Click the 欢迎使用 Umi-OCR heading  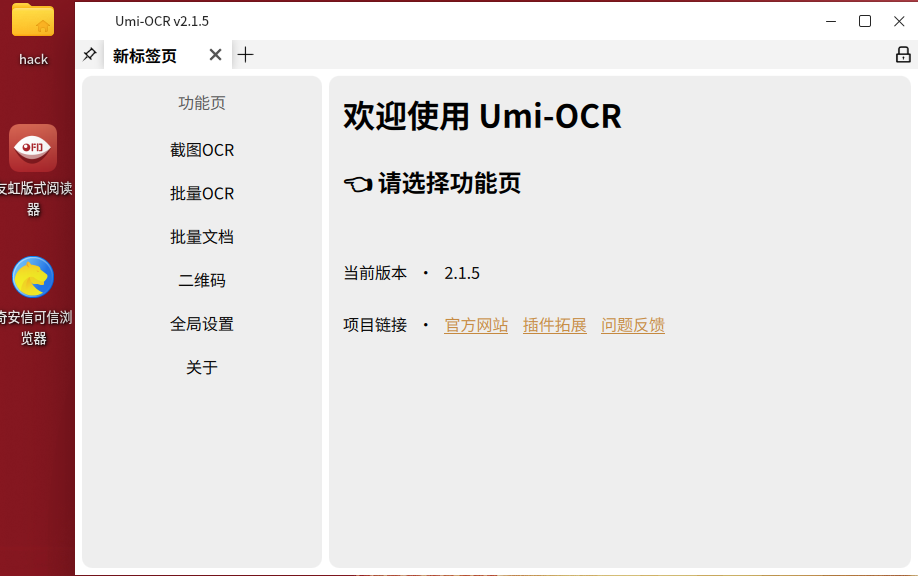click(482, 116)
